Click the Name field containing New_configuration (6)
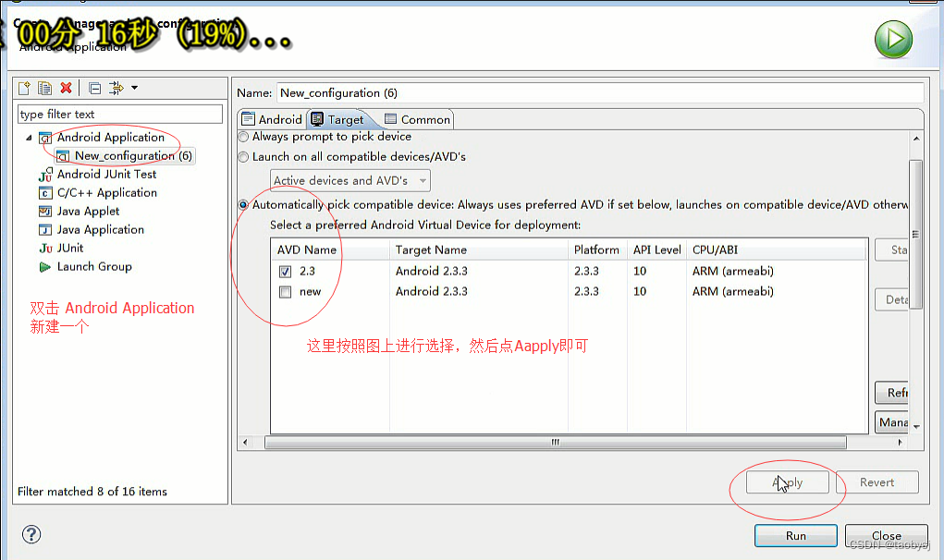Image resolution: width=944 pixels, height=560 pixels. pos(600,92)
